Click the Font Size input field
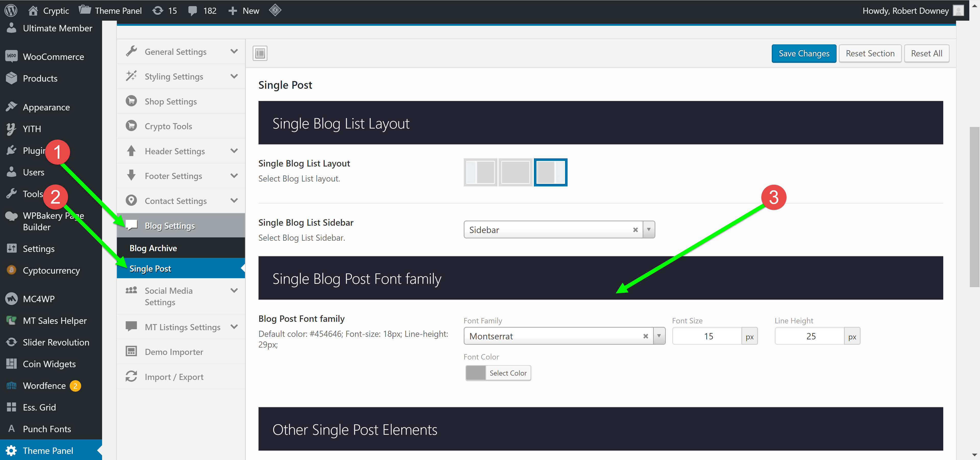The width and height of the screenshot is (980, 460). pyautogui.click(x=707, y=336)
